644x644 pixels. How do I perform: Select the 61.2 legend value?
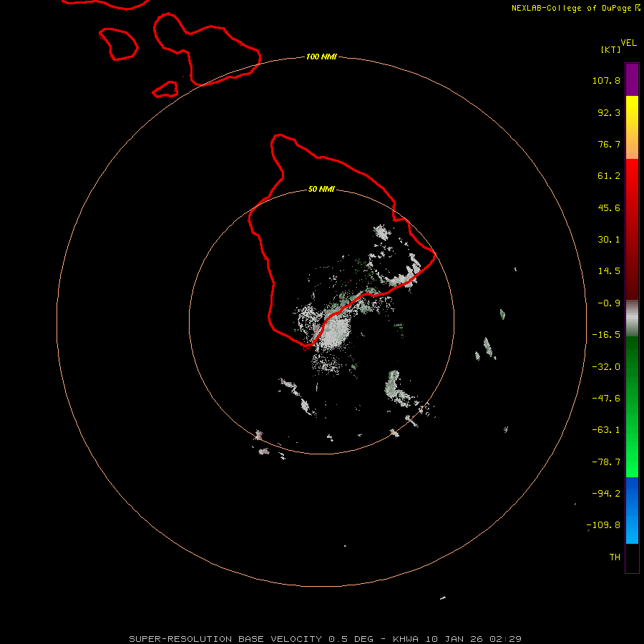(609, 176)
